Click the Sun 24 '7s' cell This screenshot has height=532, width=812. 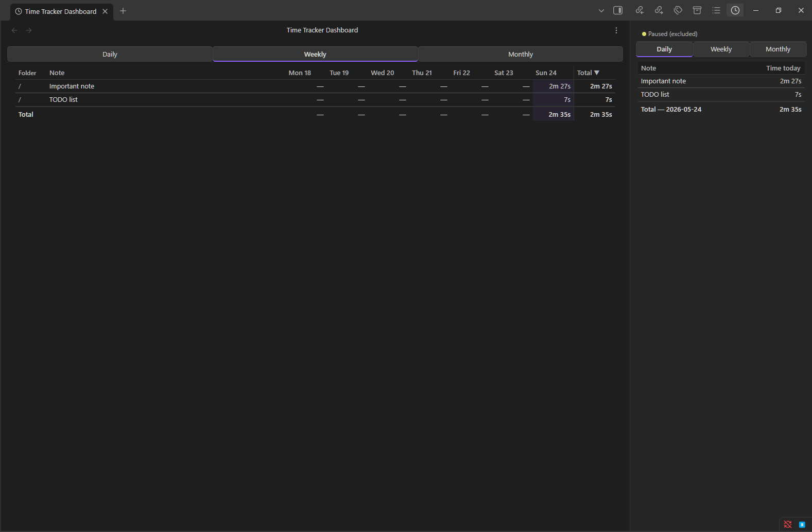tap(554, 100)
